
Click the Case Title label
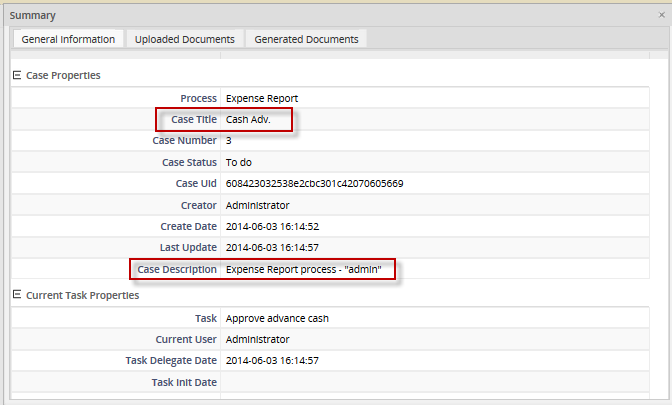[x=193, y=120]
